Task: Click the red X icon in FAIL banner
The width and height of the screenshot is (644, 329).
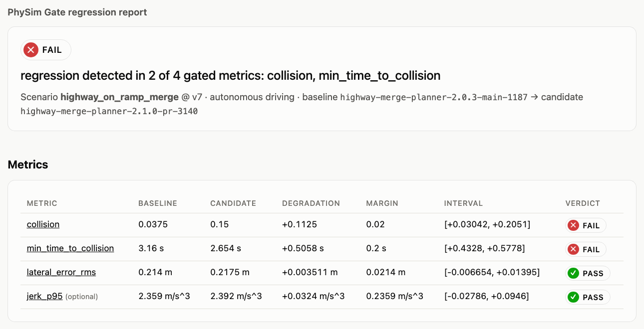Action: click(31, 50)
